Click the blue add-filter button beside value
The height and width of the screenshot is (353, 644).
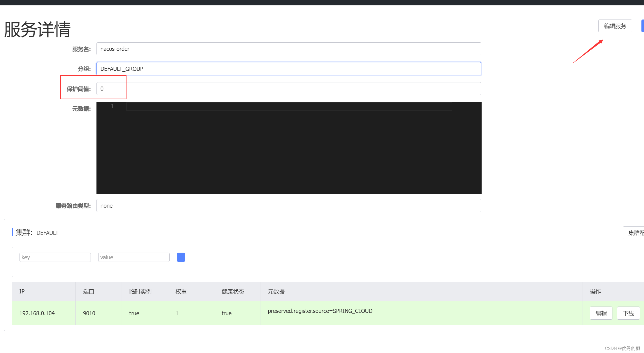point(181,257)
